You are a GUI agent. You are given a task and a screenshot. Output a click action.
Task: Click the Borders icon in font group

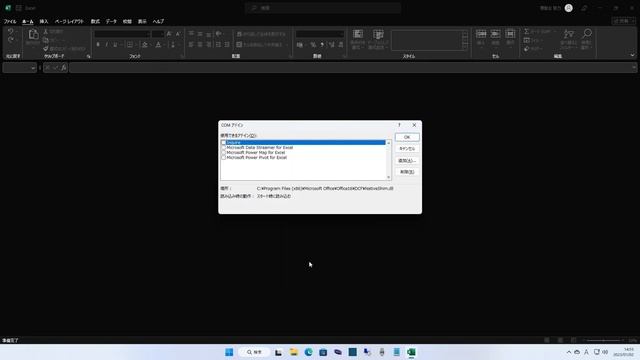pos(130,44)
